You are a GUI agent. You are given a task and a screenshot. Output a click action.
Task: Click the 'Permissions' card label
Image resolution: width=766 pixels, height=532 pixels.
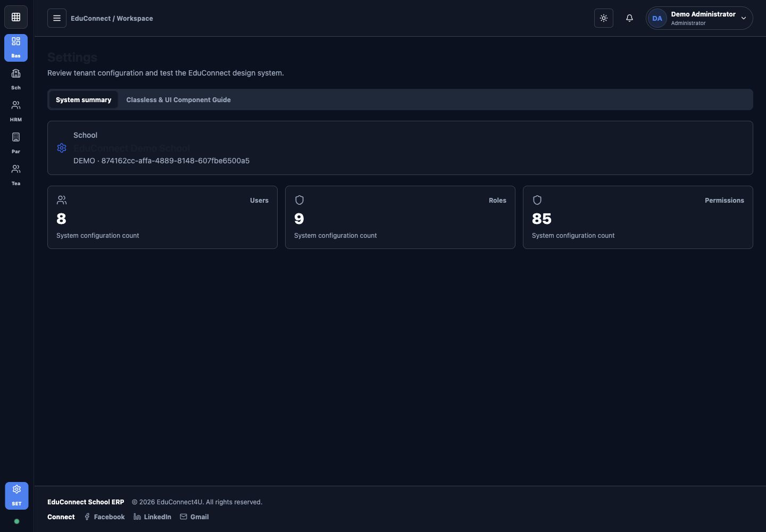725,201
